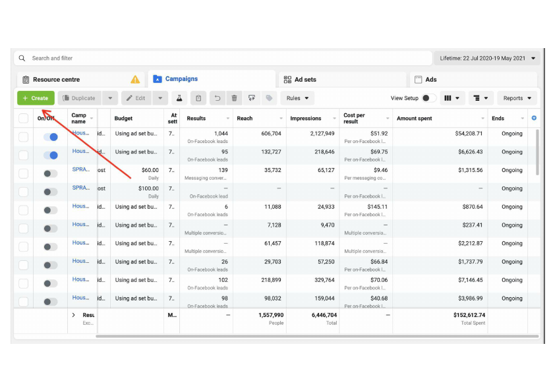Open the Resource centre tab
Viewport: 555px width, 392px height.
(80, 80)
